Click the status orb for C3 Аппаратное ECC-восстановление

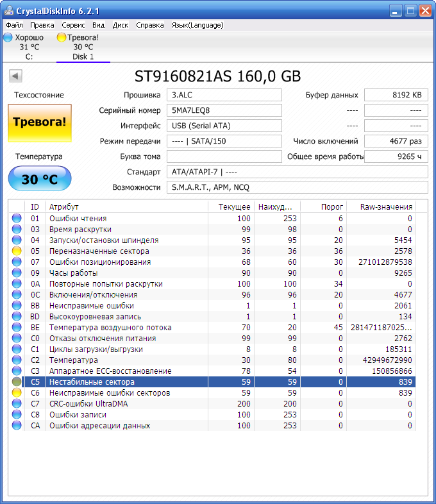[17, 371]
